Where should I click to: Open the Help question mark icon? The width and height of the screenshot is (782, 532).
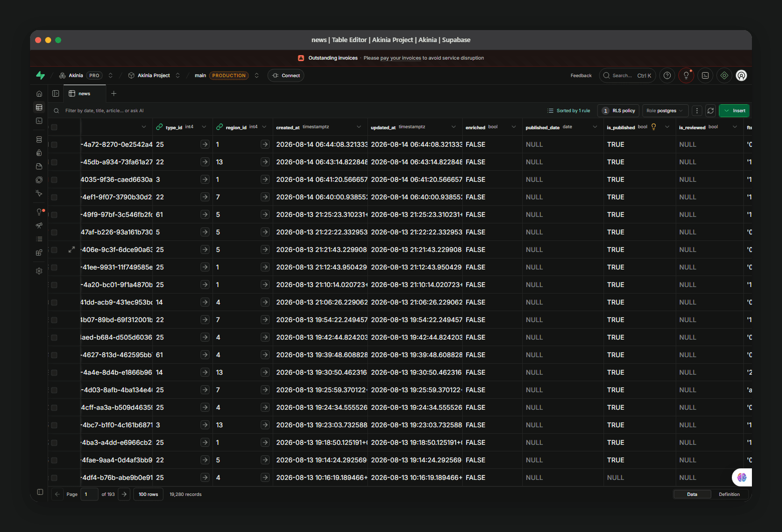(667, 76)
